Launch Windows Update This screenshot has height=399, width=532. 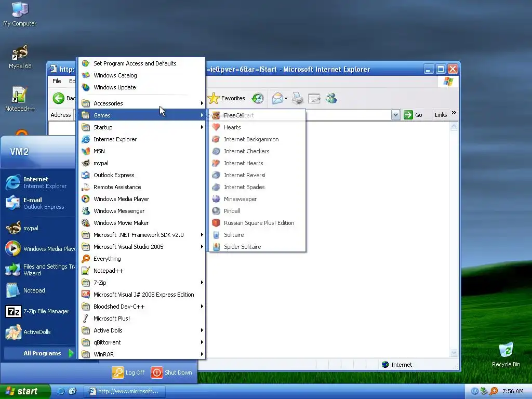click(142, 87)
